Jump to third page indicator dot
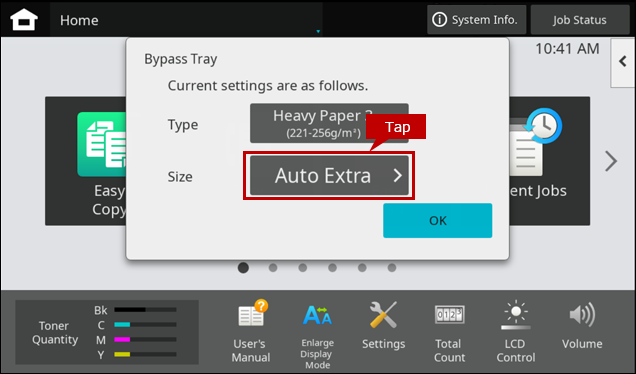 click(x=303, y=268)
